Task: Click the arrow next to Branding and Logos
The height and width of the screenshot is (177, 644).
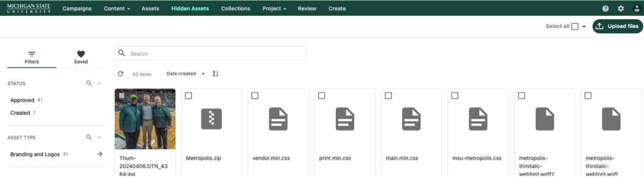Action: click(100, 154)
